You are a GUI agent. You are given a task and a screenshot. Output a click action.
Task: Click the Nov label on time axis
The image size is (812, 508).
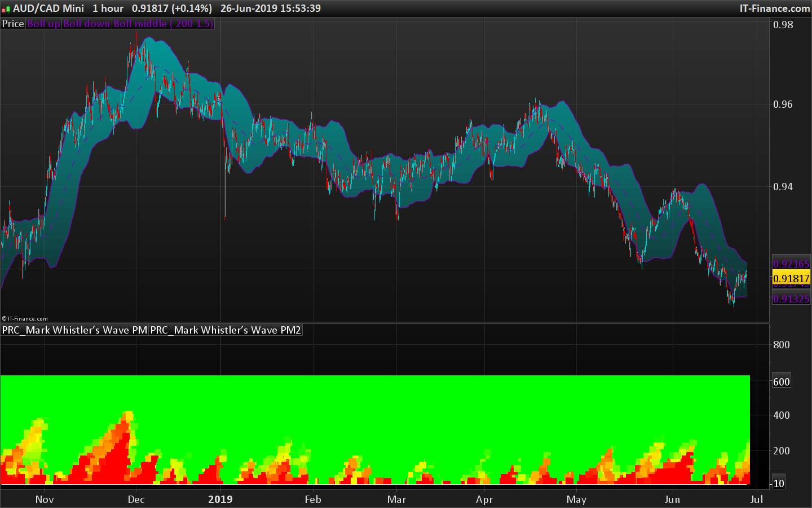click(45, 500)
